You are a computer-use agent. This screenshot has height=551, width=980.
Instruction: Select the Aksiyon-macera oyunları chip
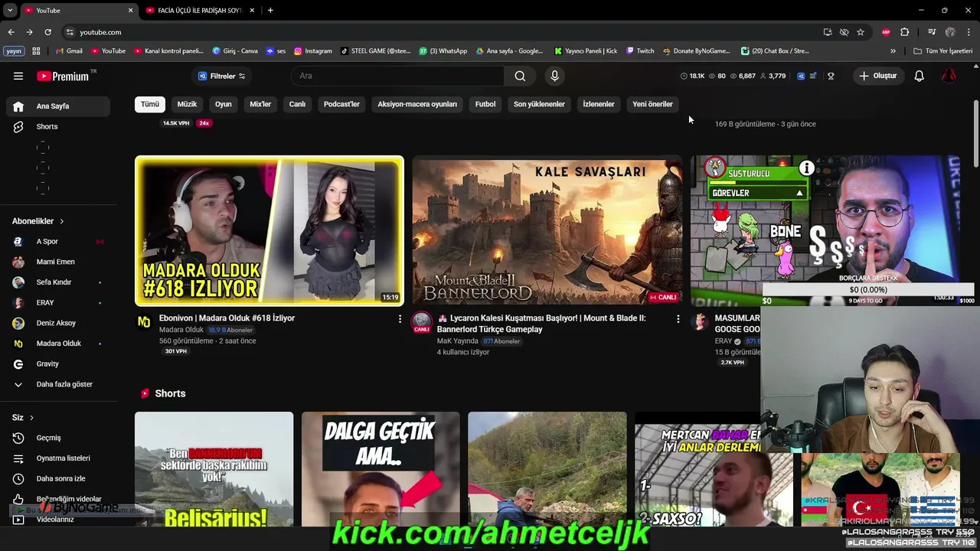click(417, 104)
